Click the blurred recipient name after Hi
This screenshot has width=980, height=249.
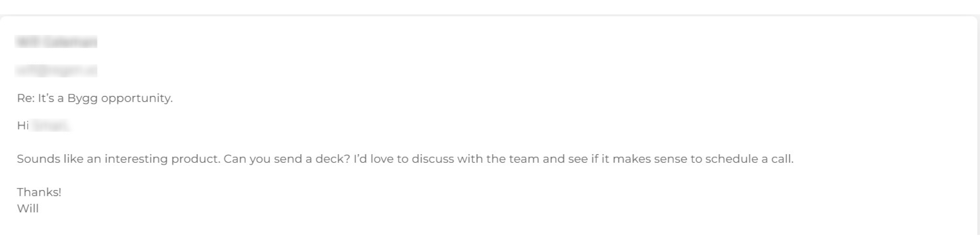click(51, 126)
